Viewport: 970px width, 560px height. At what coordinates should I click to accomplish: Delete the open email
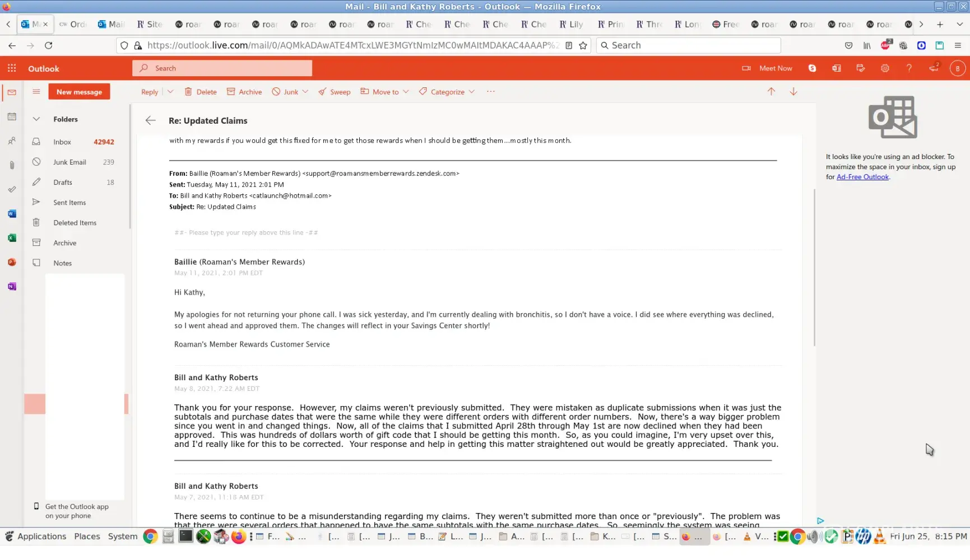pos(201,92)
